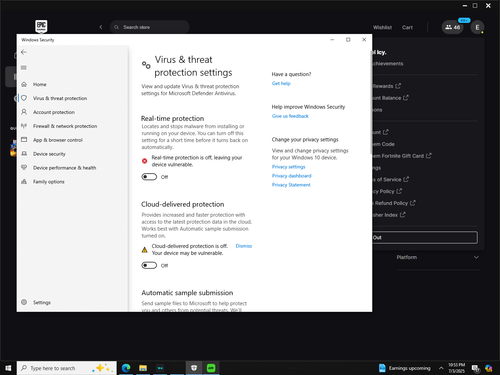Click the Account protection person icon
The width and height of the screenshot is (500, 375).
[x=24, y=112]
